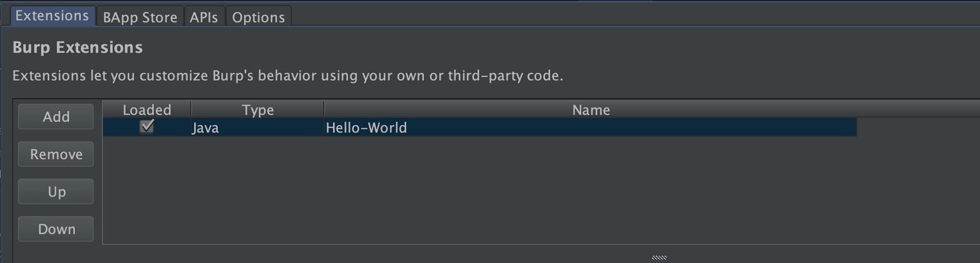The height and width of the screenshot is (263, 980).
Task: Switch to the BApp Store tab
Action: pos(140,17)
